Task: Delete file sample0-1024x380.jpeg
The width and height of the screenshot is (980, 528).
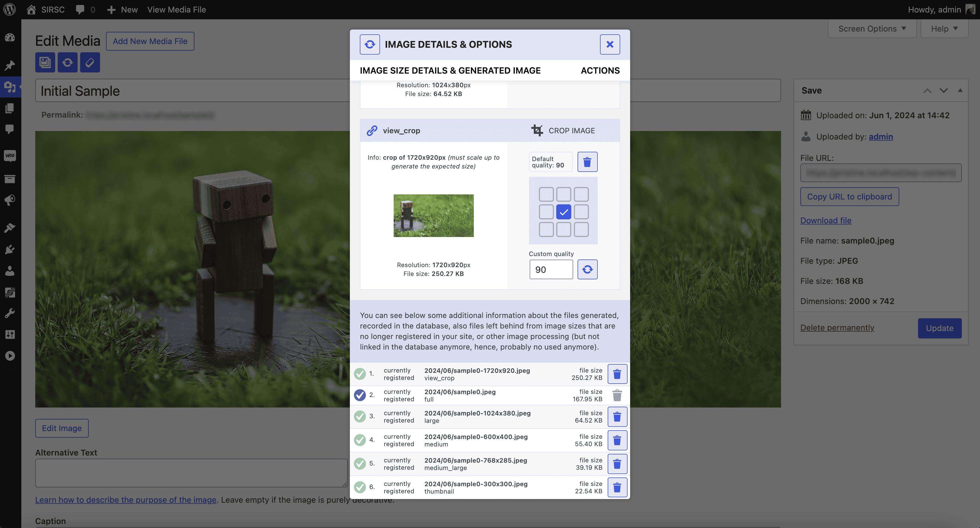Action: 617,417
